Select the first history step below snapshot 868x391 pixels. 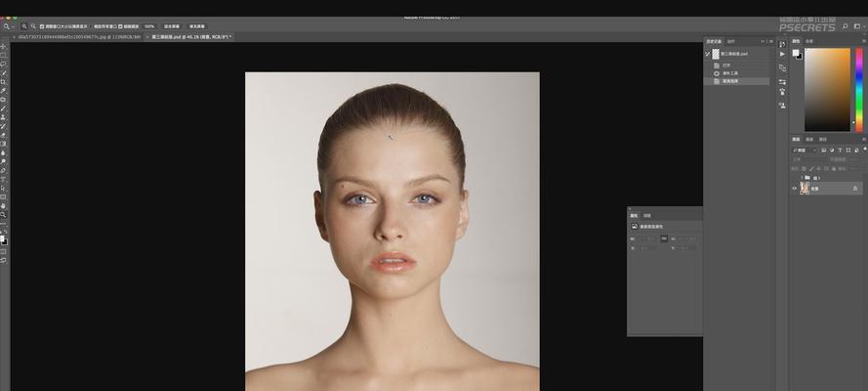(x=736, y=65)
